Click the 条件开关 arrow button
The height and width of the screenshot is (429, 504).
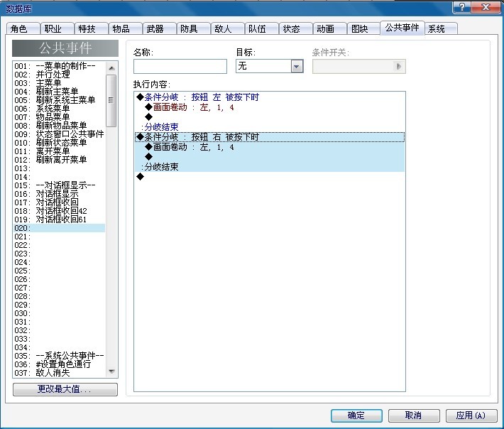click(x=398, y=67)
